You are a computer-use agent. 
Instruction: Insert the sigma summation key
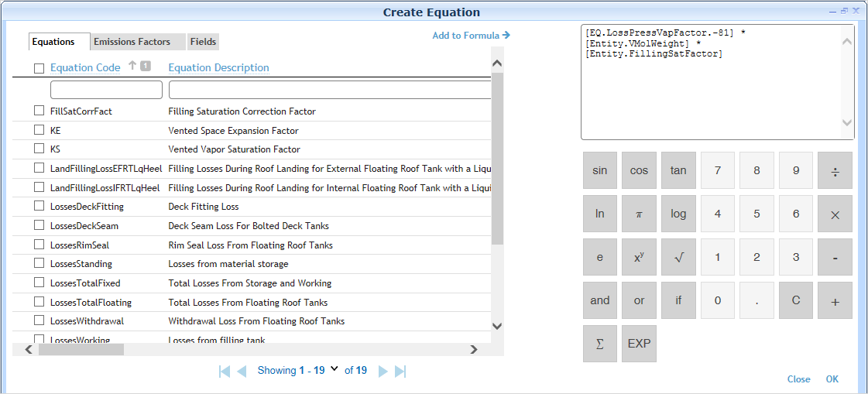point(599,344)
